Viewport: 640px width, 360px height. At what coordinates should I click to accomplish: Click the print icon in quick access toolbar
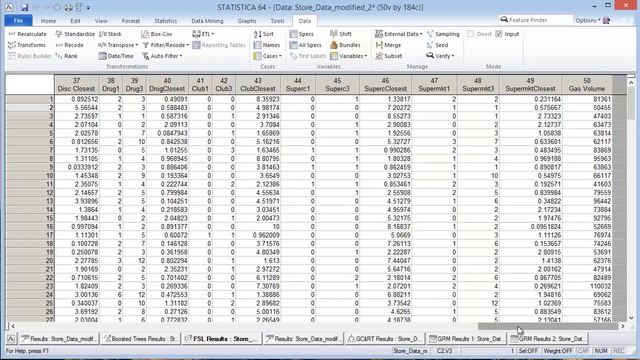pos(68,7)
